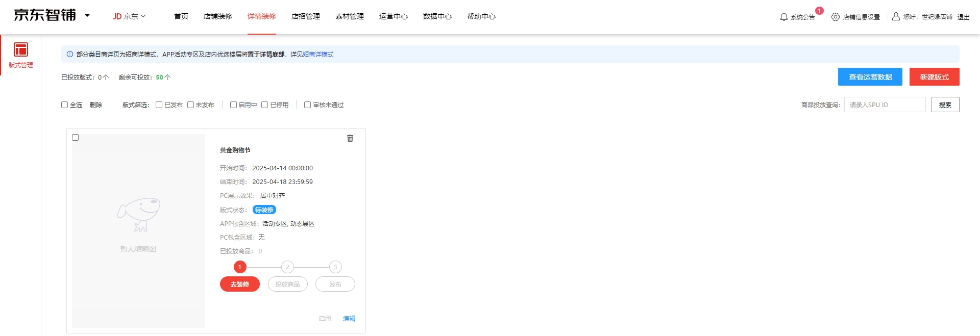The image size is (980, 336).
Task: Check the 审核未通过 filter checkbox
Action: point(307,105)
